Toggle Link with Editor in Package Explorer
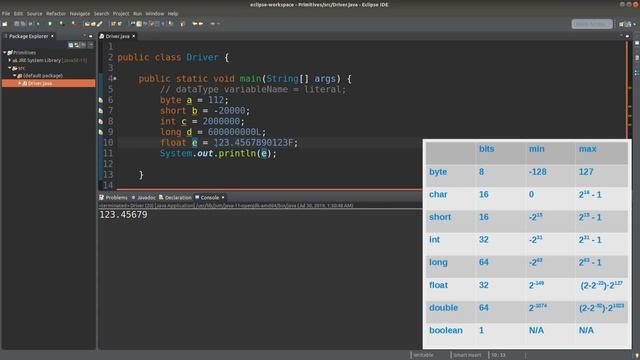Image resolution: width=640 pixels, height=360 pixels. pyautogui.click(x=77, y=45)
